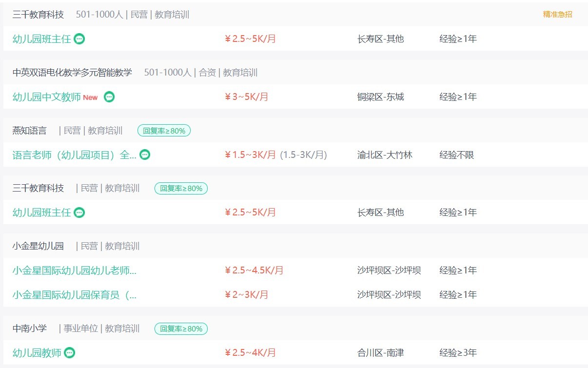
Task: Open the 中南小学 company page
Action: pos(30,329)
